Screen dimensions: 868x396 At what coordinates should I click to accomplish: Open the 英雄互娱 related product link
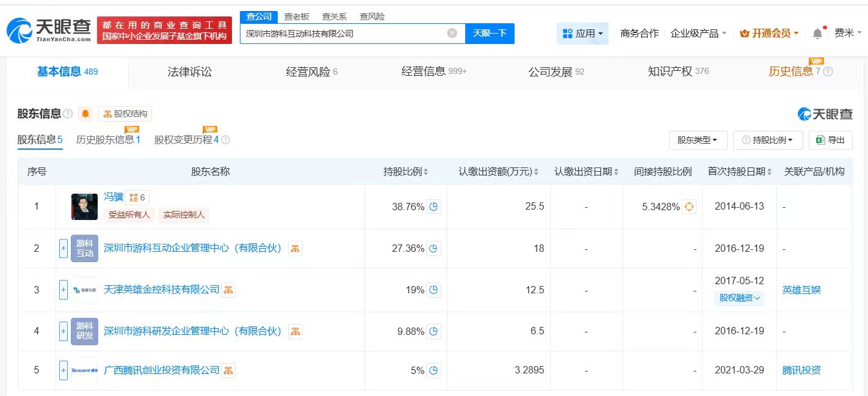point(801,290)
